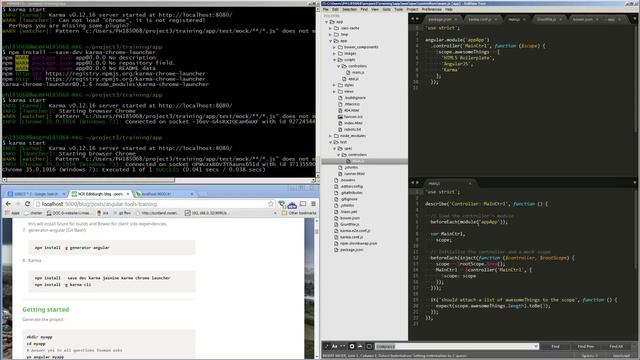Image resolution: width=640 pixels, height=360 pixels.
Task: Open bower.json in the sidebar
Action: click(350, 218)
